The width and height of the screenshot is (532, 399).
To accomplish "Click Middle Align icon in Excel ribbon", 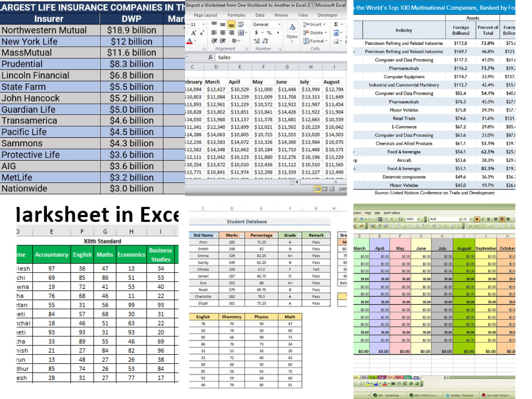I will [222, 24].
